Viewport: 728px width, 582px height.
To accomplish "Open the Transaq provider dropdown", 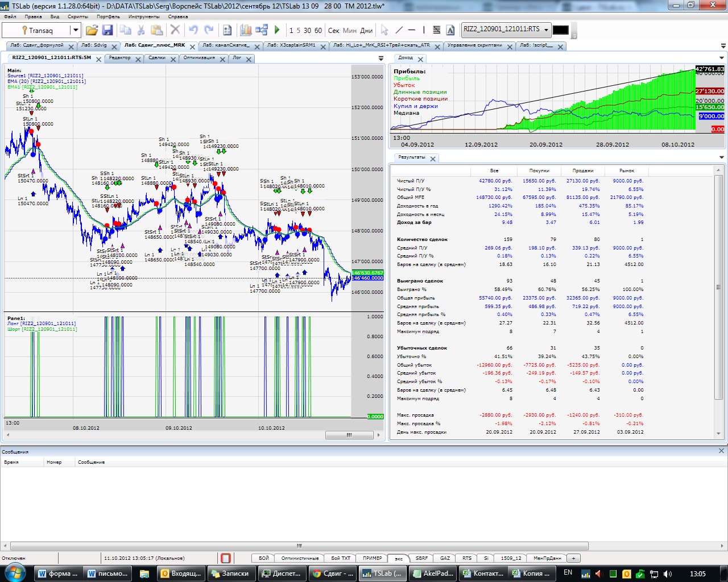I will click(75, 30).
